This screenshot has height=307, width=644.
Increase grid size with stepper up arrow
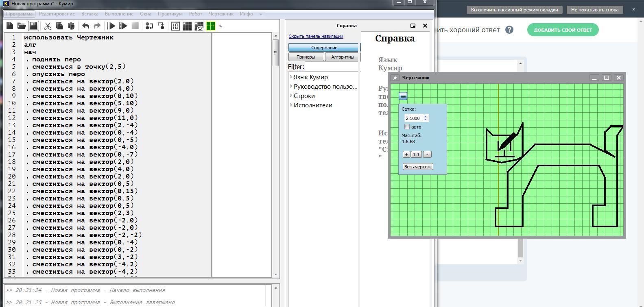point(426,116)
